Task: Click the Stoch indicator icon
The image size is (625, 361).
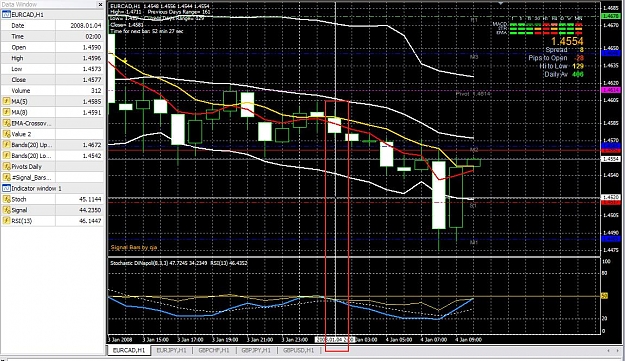Action: tap(6, 199)
